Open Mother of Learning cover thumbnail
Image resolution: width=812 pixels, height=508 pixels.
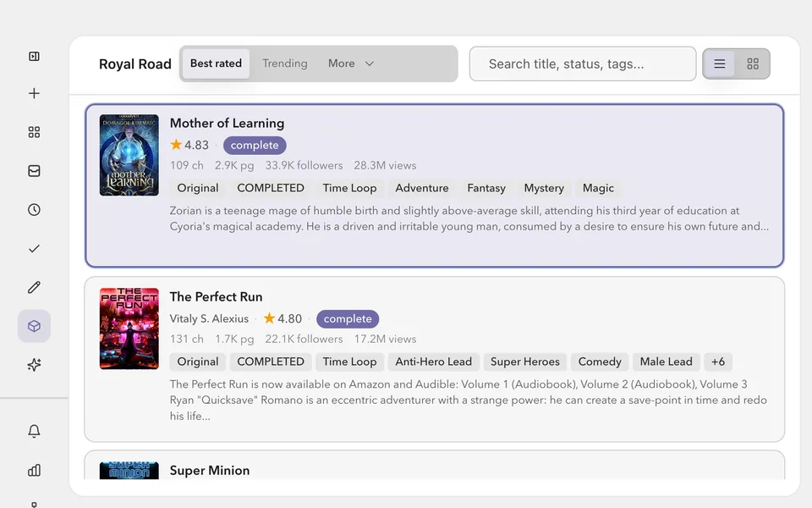point(129,155)
